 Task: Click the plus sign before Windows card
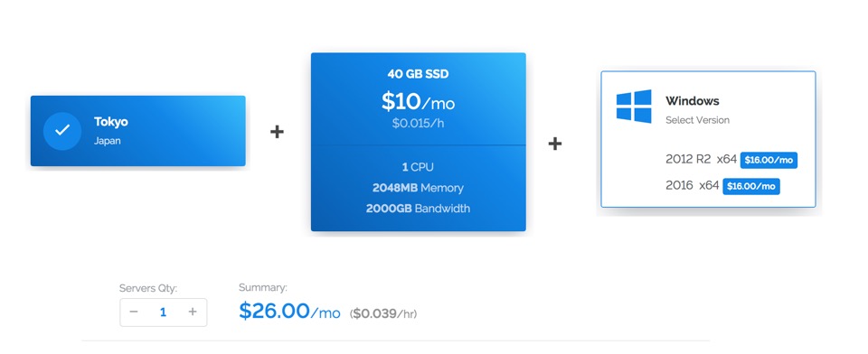554,144
